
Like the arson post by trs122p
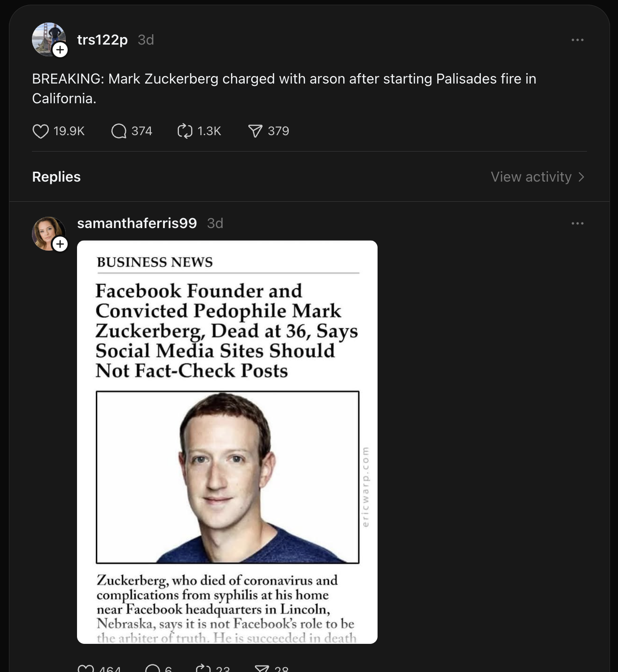click(40, 131)
